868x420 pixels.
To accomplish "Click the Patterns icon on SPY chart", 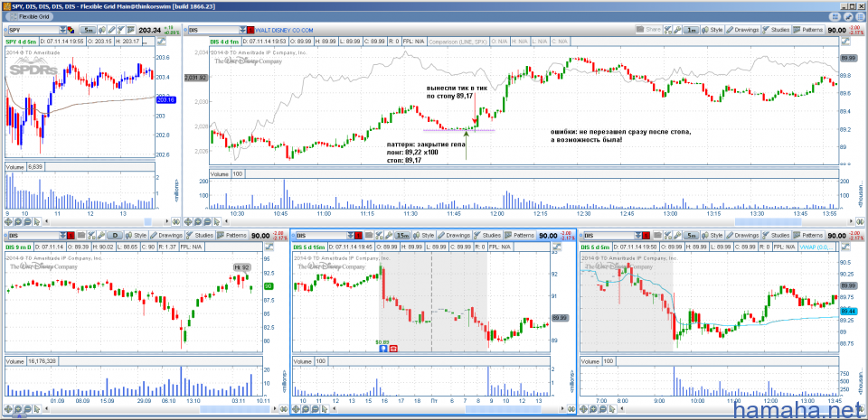I will [130, 30].
